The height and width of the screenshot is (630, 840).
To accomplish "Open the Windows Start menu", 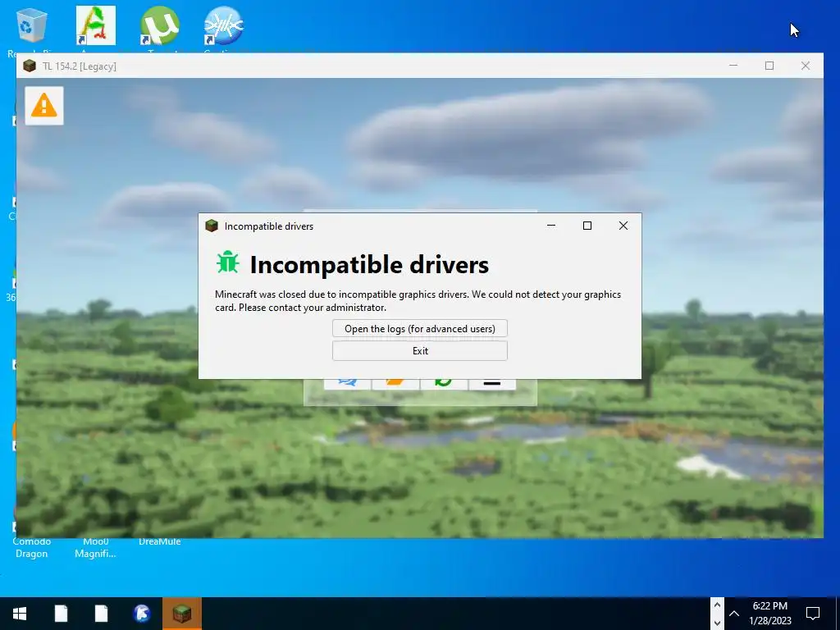I will pos(20,614).
